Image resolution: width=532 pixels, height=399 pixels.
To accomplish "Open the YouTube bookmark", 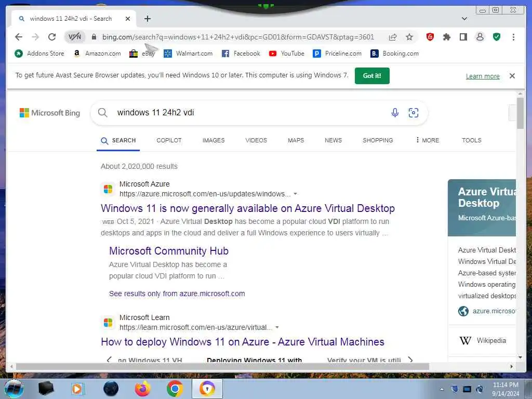I will coord(286,54).
